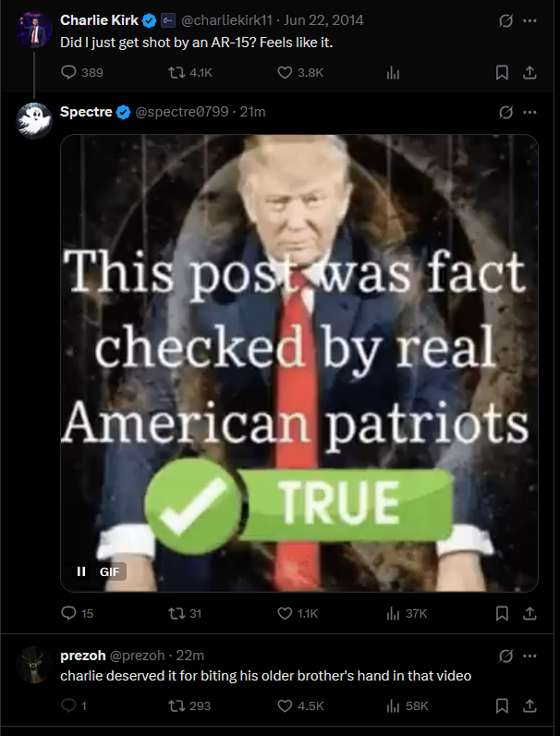
Task: View analytics on Charlie Kirk's post
Action: (393, 73)
